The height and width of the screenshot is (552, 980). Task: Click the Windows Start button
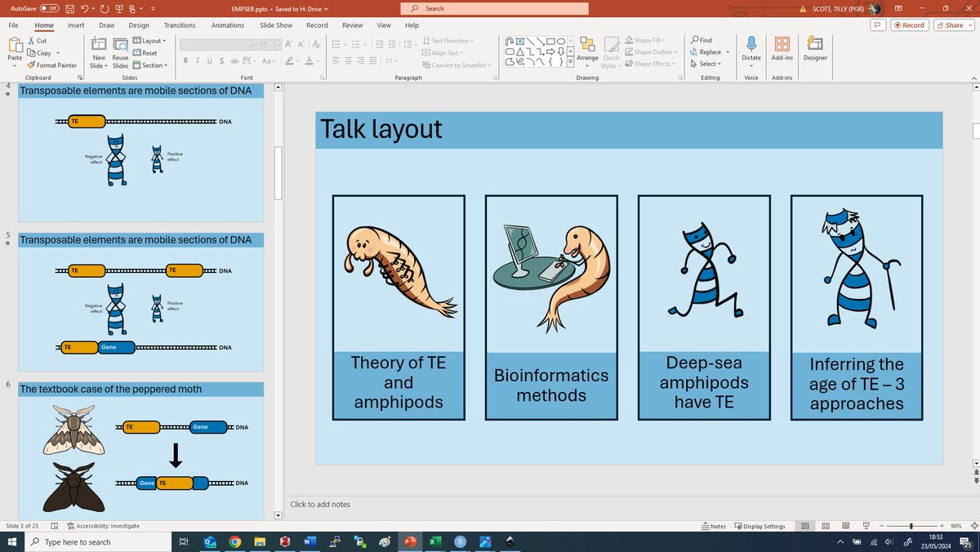pyautogui.click(x=12, y=541)
